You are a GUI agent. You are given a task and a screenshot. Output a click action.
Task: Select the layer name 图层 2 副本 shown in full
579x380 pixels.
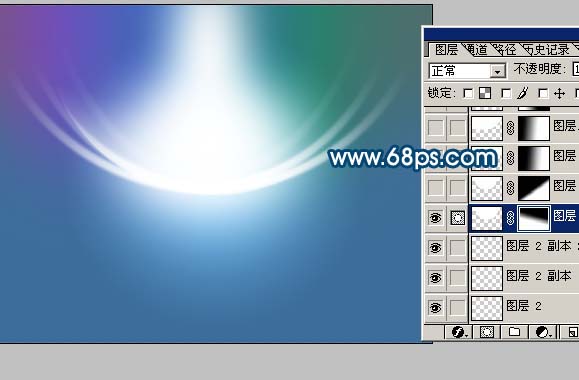click(539, 276)
